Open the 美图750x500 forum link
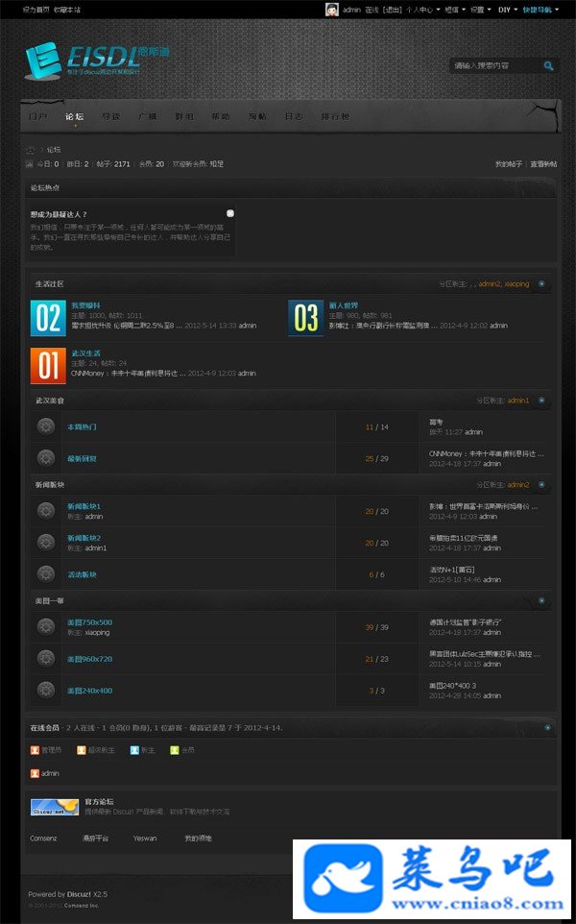 (89, 622)
